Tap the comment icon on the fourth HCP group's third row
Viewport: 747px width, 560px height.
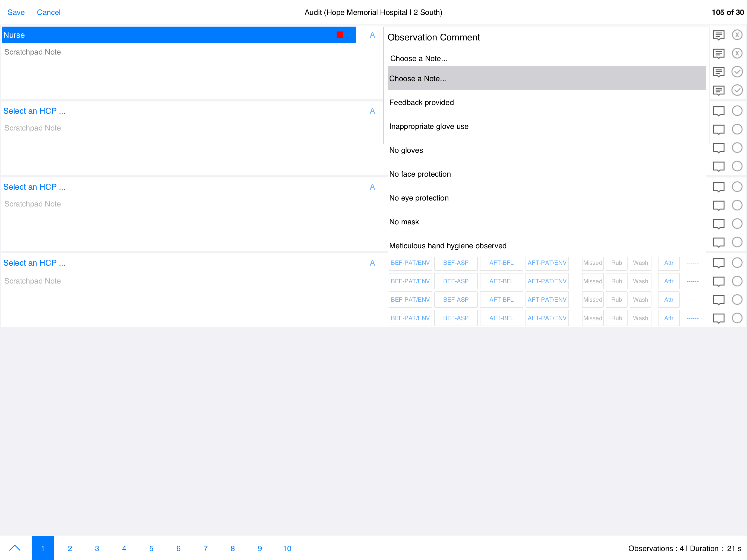tap(718, 300)
